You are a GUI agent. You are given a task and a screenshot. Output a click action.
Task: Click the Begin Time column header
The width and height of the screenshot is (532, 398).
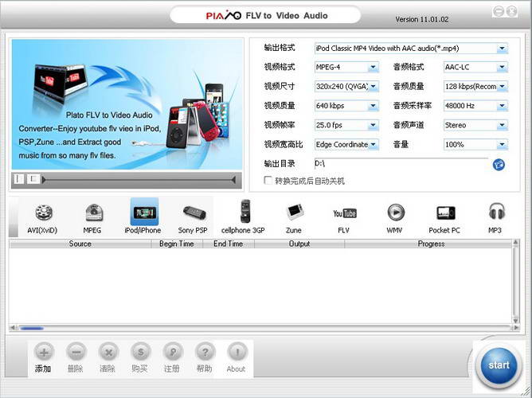pos(177,244)
